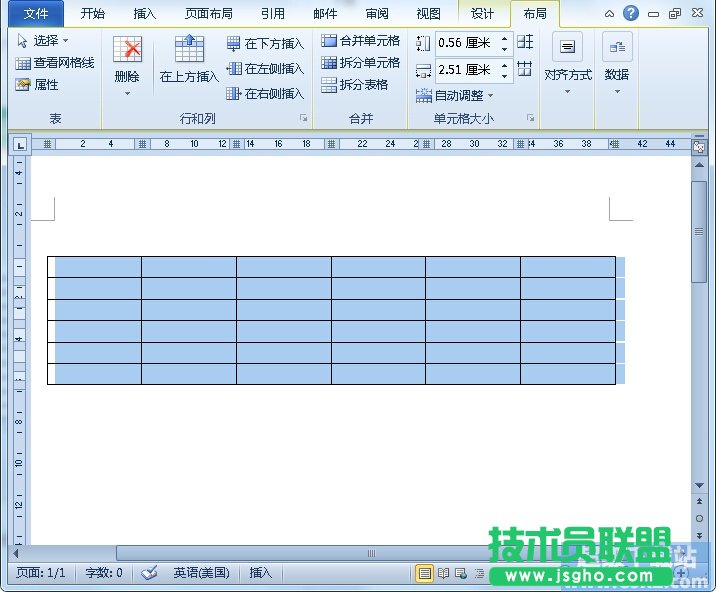
Task: Insert column to the right (在右侧插入)
Action: [265, 94]
